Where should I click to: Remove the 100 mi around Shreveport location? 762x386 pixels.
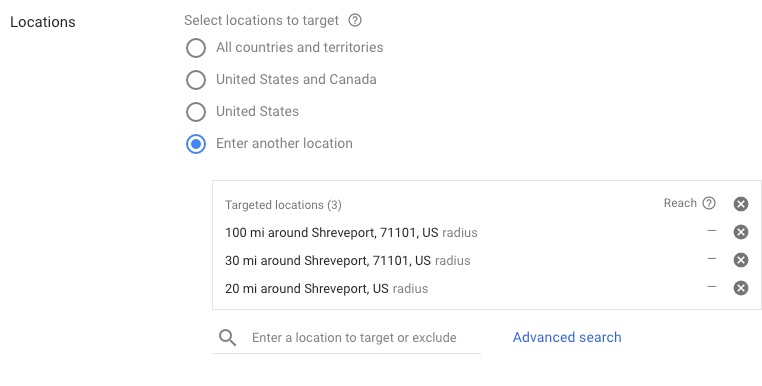click(741, 232)
